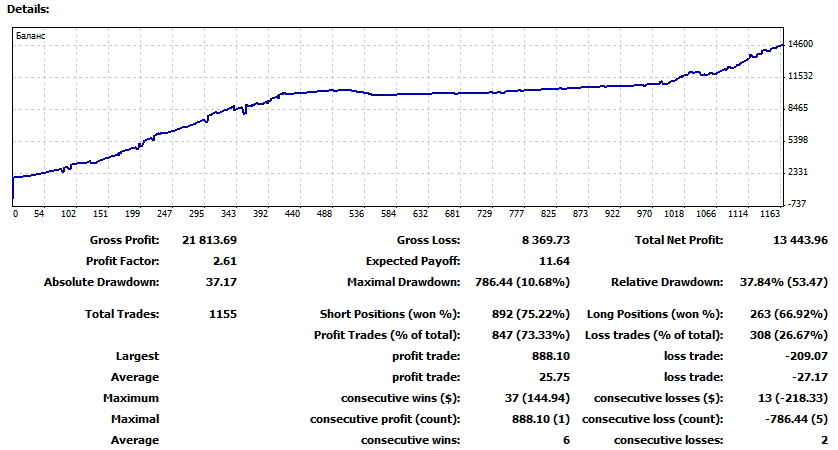Click x-axis label 777
The width and height of the screenshot is (838, 450).
click(x=516, y=214)
